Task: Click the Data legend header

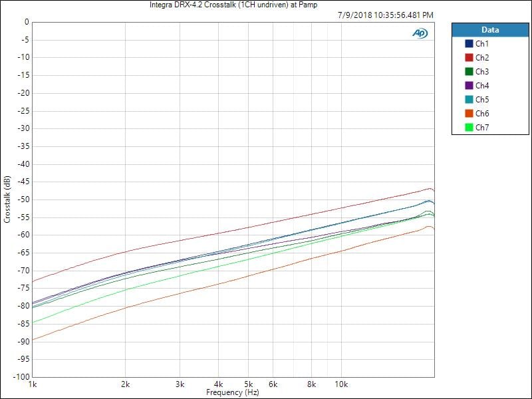Action: (489, 30)
